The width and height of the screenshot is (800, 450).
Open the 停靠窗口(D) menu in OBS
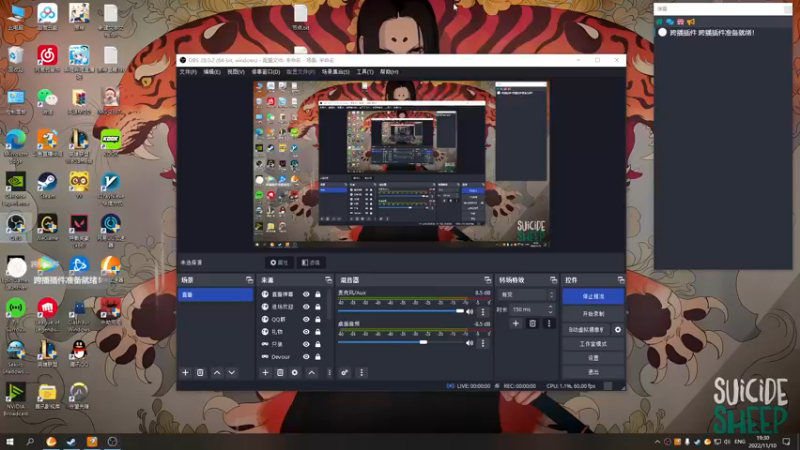pos(266,72)
